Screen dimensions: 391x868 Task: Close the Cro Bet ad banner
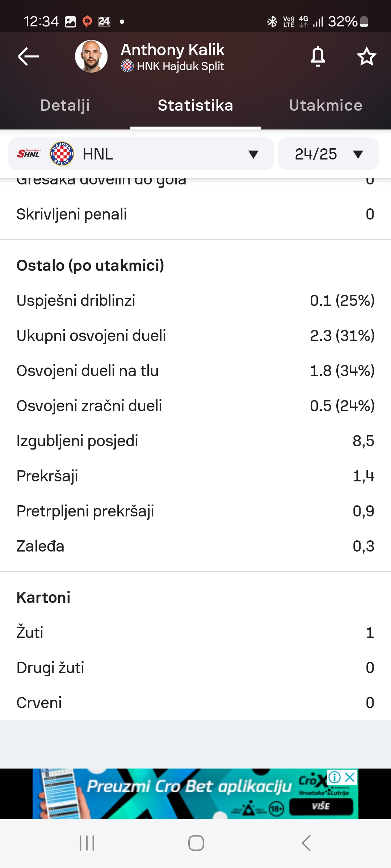(x=350, y=777)
